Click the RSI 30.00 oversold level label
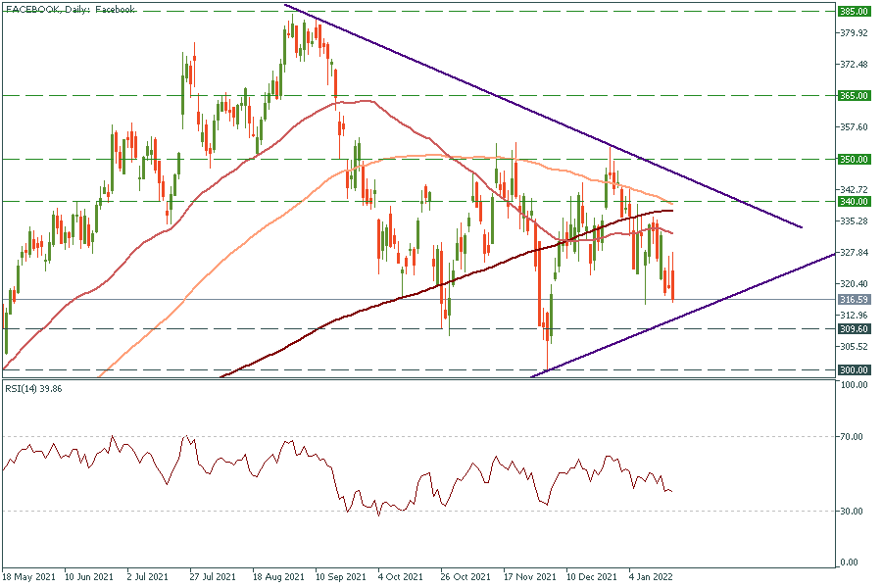882x588 pixels. tap(852, 512)
